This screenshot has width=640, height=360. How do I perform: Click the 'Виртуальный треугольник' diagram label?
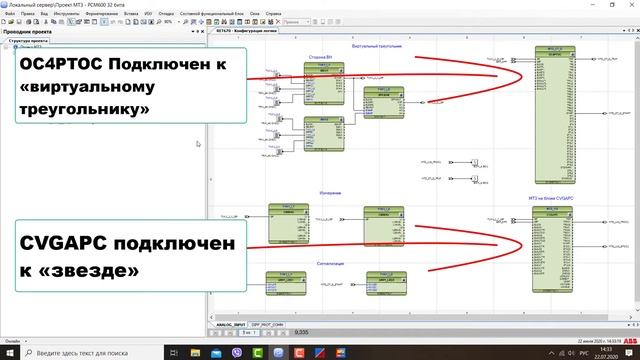tap(376, 46)
